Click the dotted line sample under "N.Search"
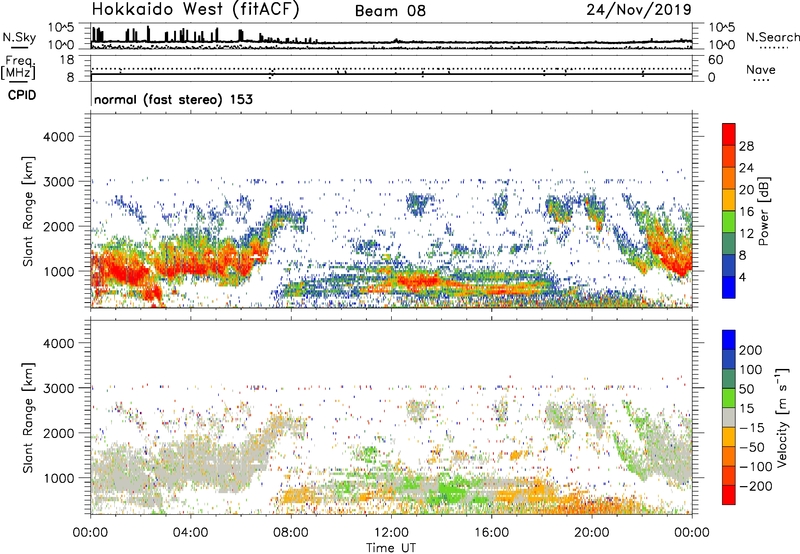Image resolution: width=800 pixels, height=554 pixels. tap(774, 48)
